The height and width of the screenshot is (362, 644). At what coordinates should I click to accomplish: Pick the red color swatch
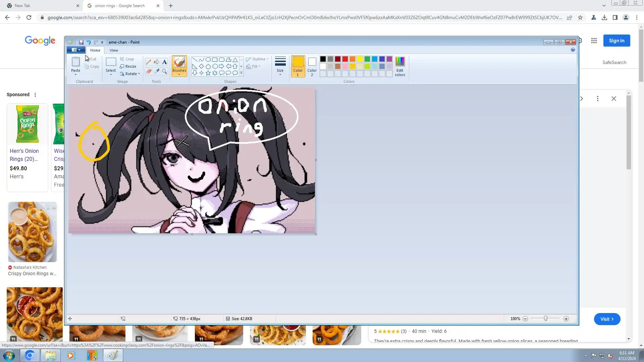pyautogui.click(x=345, y=59)
